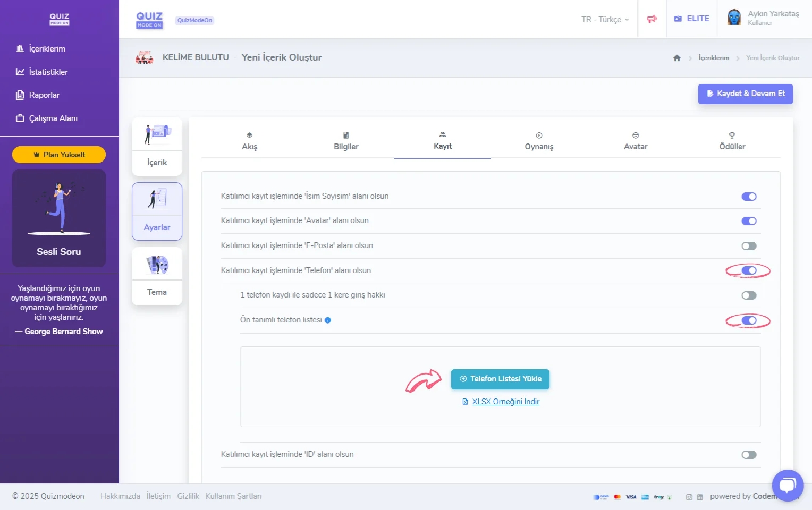This screenshot has height=510, width=812.
Task: Toggle 'Ön tanımlı telefon listesi' off
Action: coord(749,320)
